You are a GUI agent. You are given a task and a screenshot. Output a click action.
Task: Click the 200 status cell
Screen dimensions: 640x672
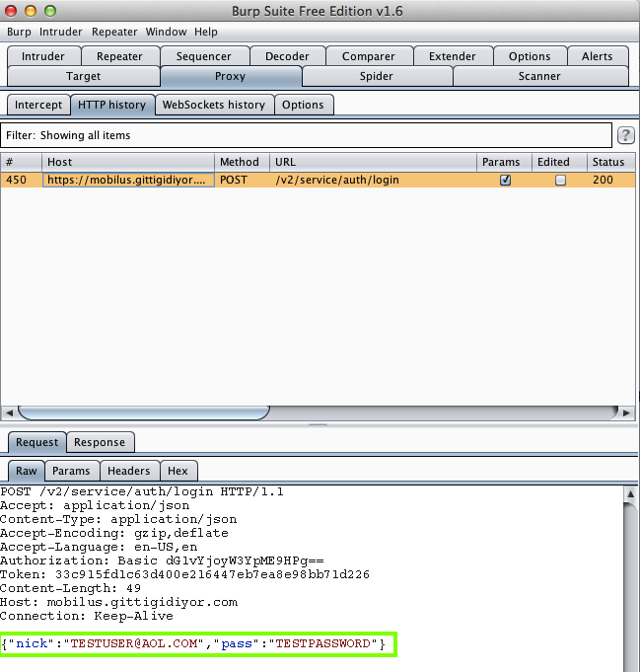[610, 180]
